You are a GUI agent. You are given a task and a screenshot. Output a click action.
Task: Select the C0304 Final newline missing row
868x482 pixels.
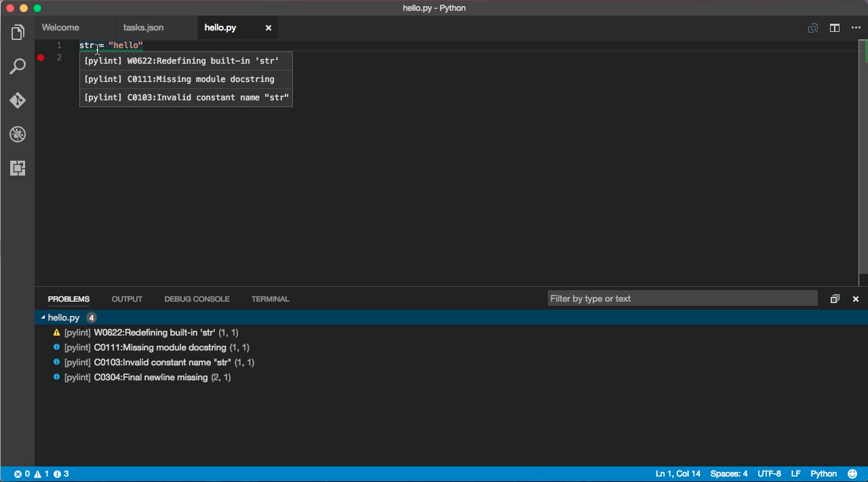click(451, 377)
